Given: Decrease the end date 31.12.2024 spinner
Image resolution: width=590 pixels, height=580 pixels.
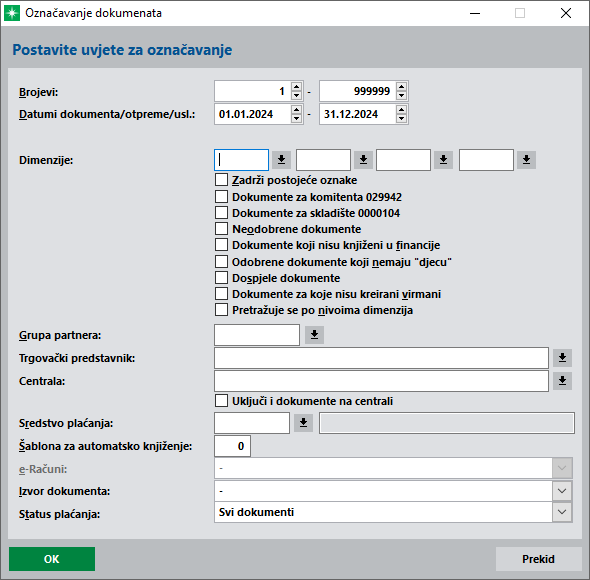Looking at the screenshot, I should pyautogui.click(x=401, y=118).
